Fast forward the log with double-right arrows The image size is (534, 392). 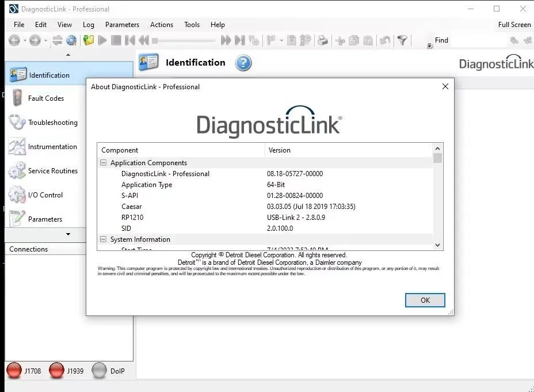coord(226,40)
